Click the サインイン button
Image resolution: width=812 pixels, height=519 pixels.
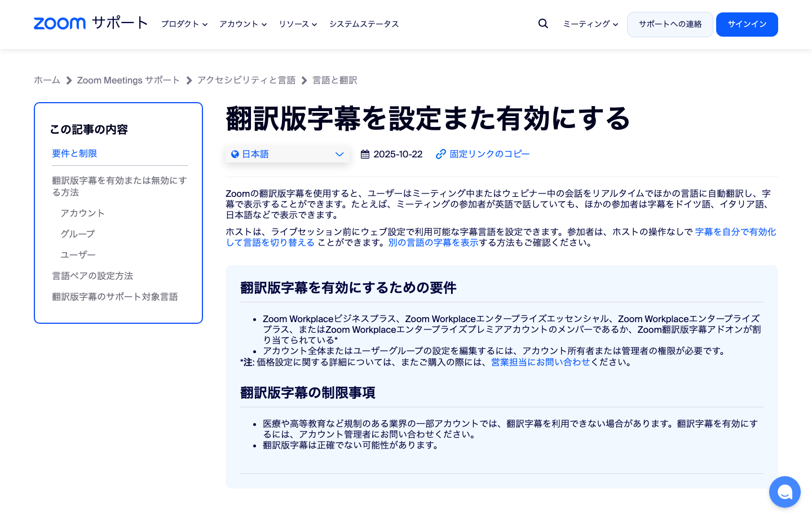point(747,24)
